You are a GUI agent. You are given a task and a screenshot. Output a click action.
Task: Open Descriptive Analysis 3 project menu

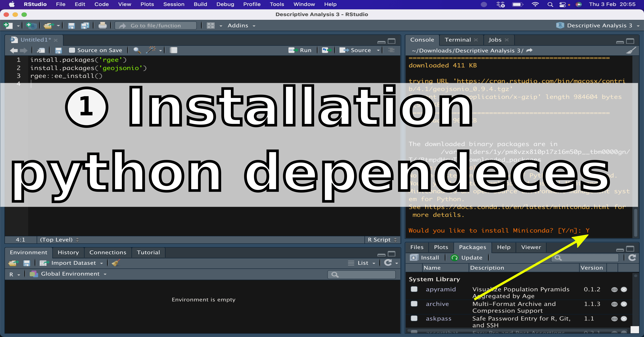click(598, 25)
